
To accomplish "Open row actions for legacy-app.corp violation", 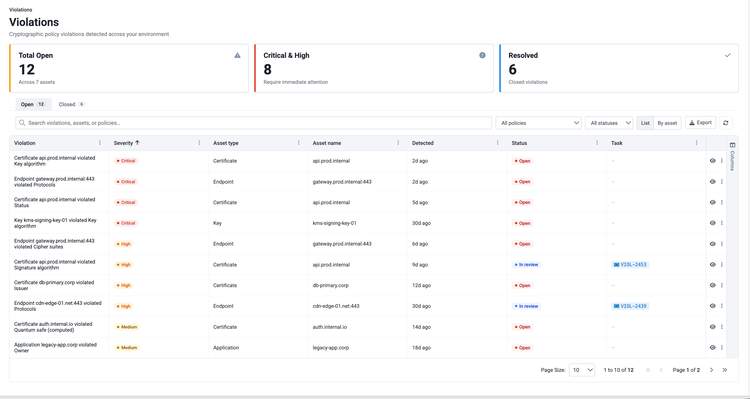I will pyautogui.click(x=722, y=348).
